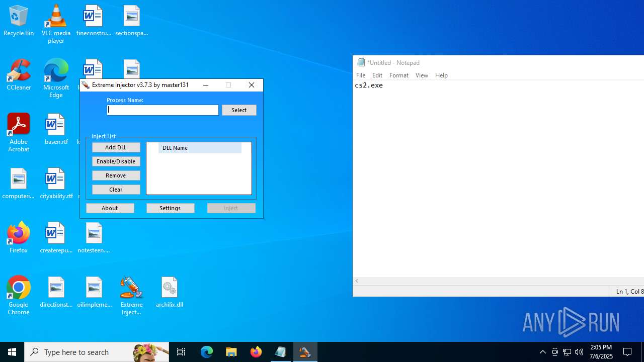Image resolution: width=644 pixels, height=362 pixels.
Task: Open Firefox from the taskbar
Action: (256, 352)
